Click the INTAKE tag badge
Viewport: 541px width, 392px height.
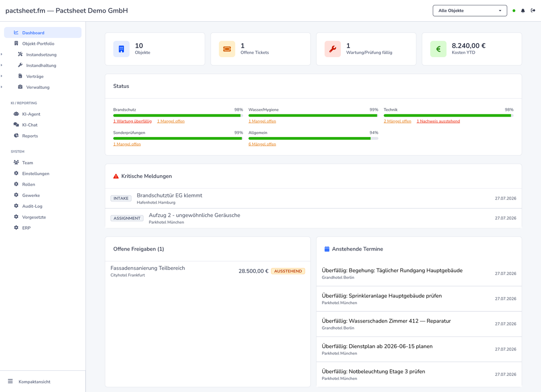click(x=121, y=198)
